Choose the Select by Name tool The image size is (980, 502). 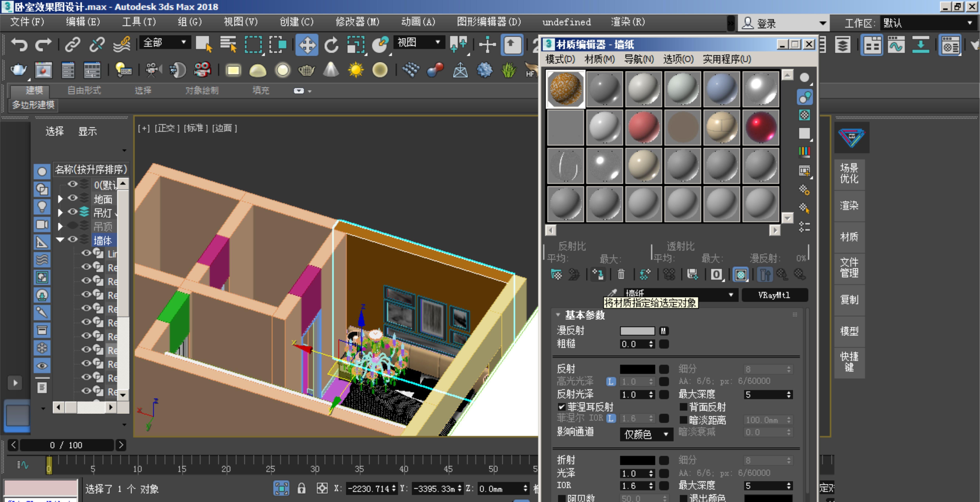228,44
